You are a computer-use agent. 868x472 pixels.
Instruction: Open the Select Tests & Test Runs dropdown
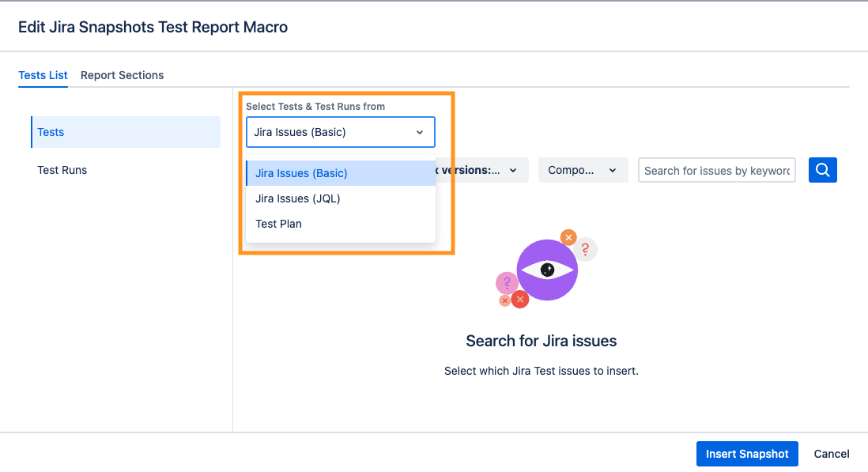coord(341,132)
